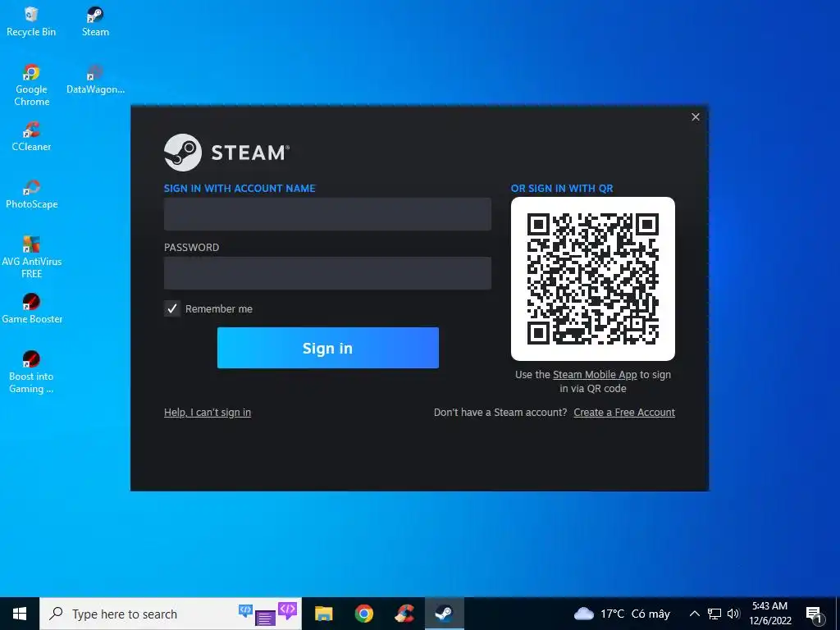Open the Create a Free Account link
Viewport: 840px width, 630px height.
pyautogui.click(x=624, y=413)
